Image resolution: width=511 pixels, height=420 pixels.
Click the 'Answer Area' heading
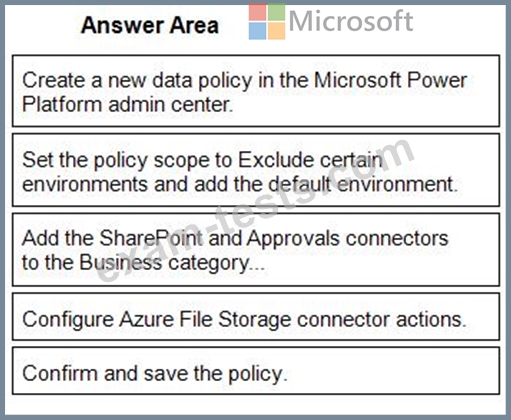[150, 25]
